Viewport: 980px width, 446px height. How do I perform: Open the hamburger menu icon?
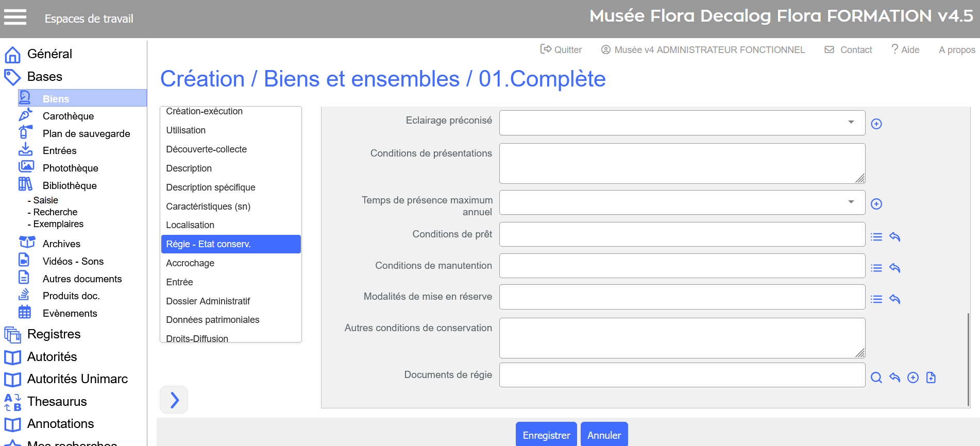15,18
